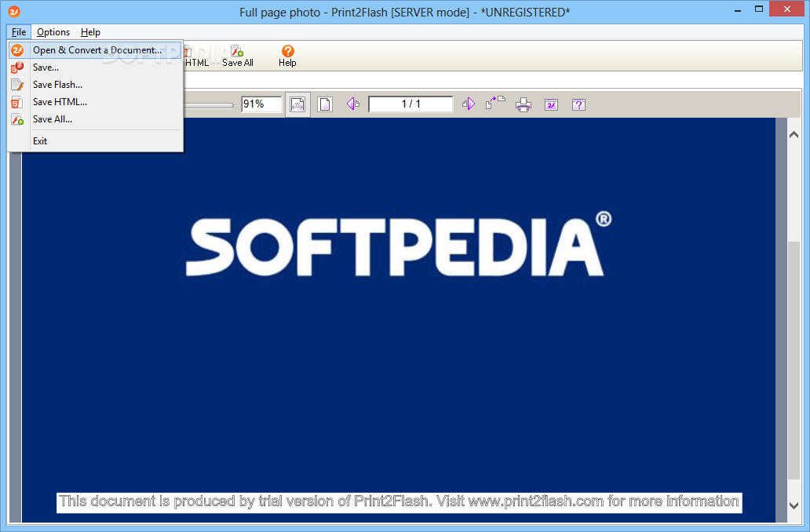
Task: Click the Save HTML menu icon
Action: [17, 102]
